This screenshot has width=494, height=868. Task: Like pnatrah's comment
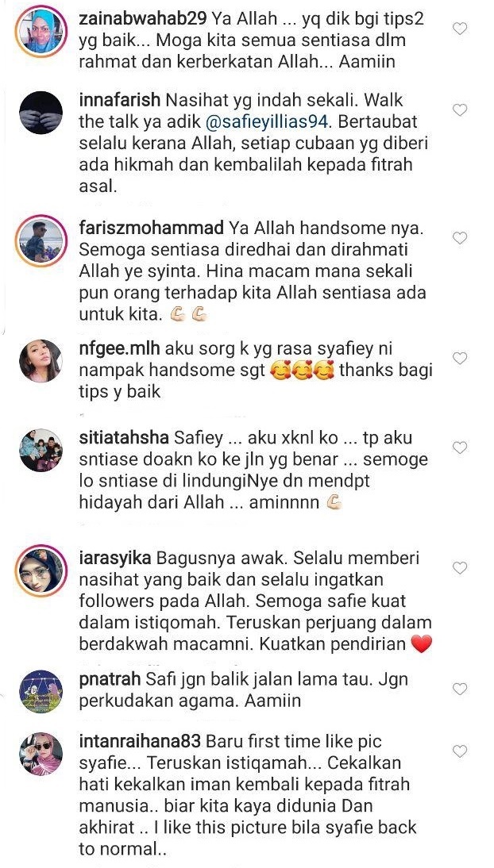[460, 689]
